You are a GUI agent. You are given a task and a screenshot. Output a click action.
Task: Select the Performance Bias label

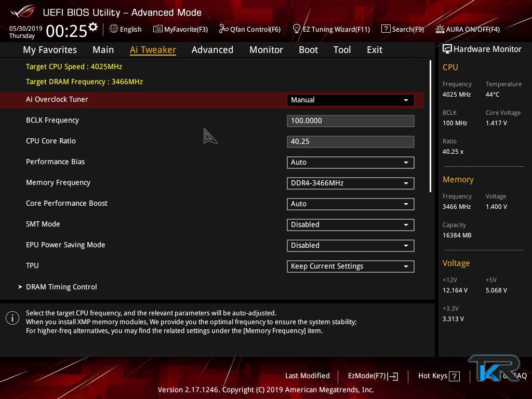(55, 162)
